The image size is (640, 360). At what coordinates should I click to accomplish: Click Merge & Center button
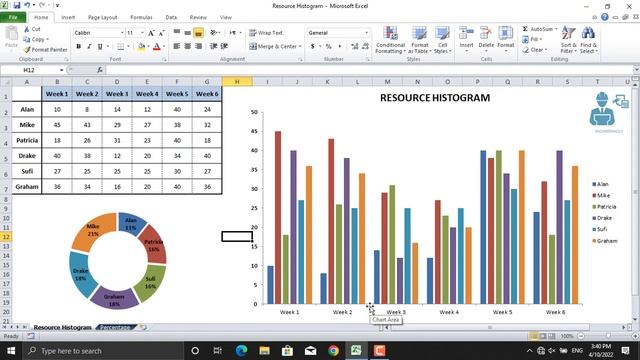273,47
